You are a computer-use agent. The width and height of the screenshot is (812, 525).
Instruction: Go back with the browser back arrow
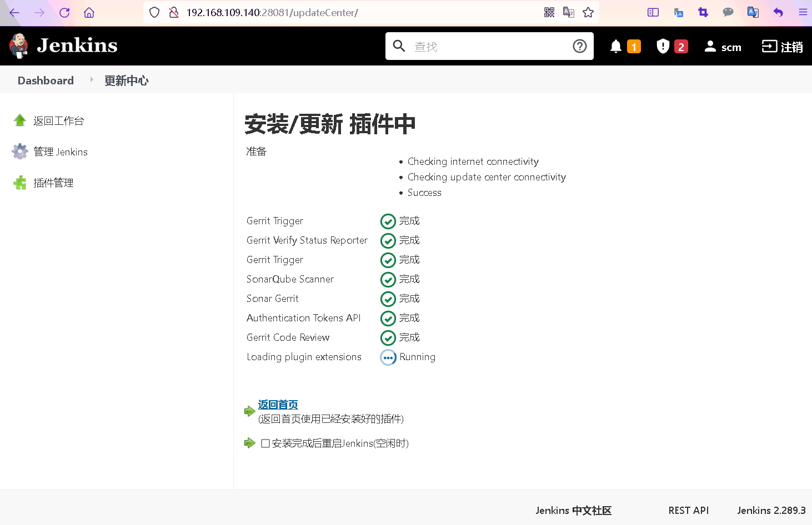pos(14,12)
